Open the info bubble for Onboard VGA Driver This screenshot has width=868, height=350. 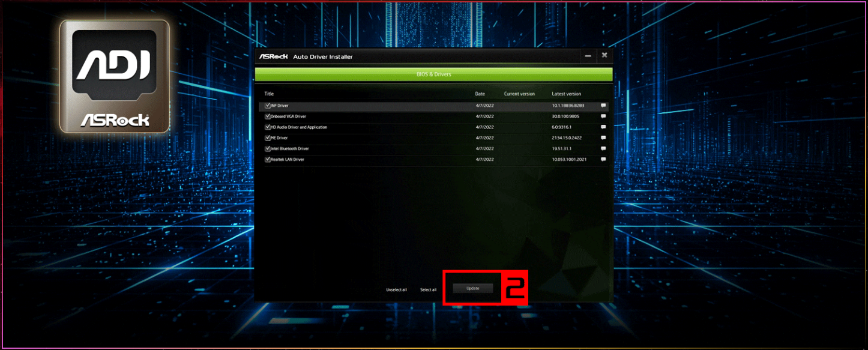[x=603, y=116]
